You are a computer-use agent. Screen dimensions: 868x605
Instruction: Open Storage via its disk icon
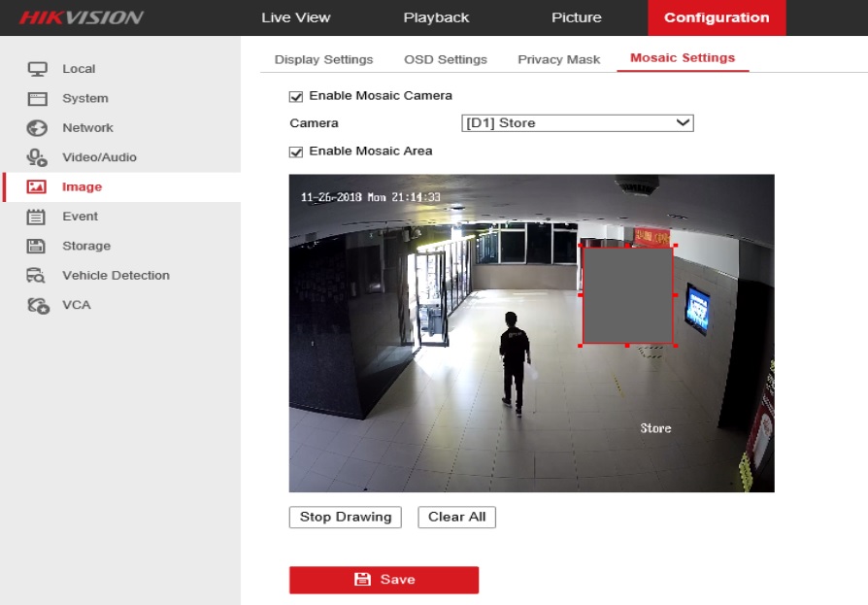[37, 246]
